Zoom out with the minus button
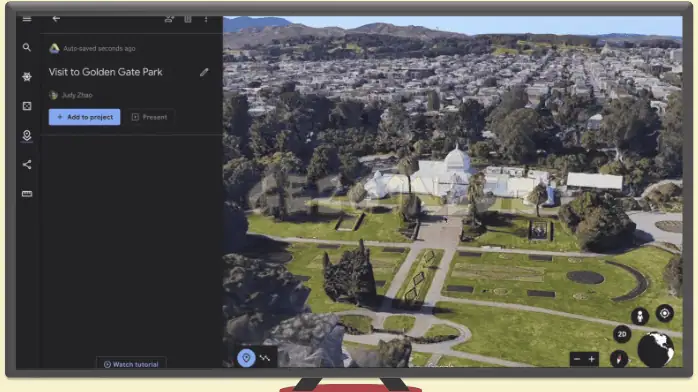This screenshot has width=698, height=392. (577, 359)
